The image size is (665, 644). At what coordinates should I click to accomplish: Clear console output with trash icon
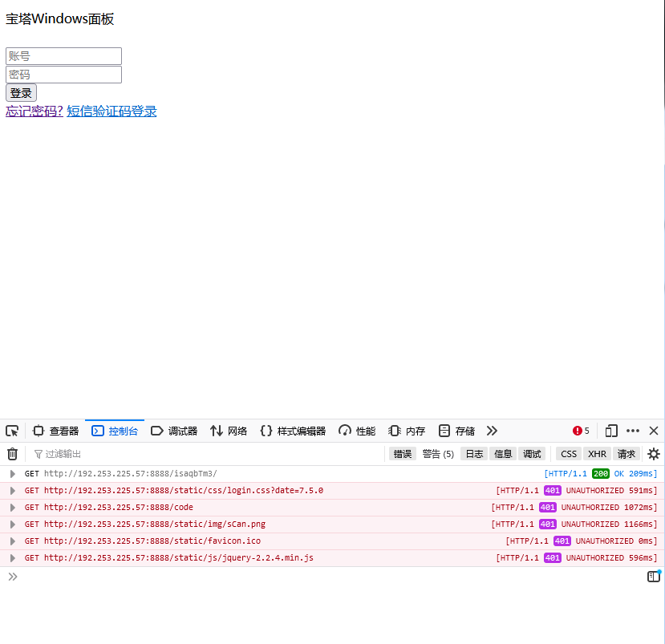(12, 454)
